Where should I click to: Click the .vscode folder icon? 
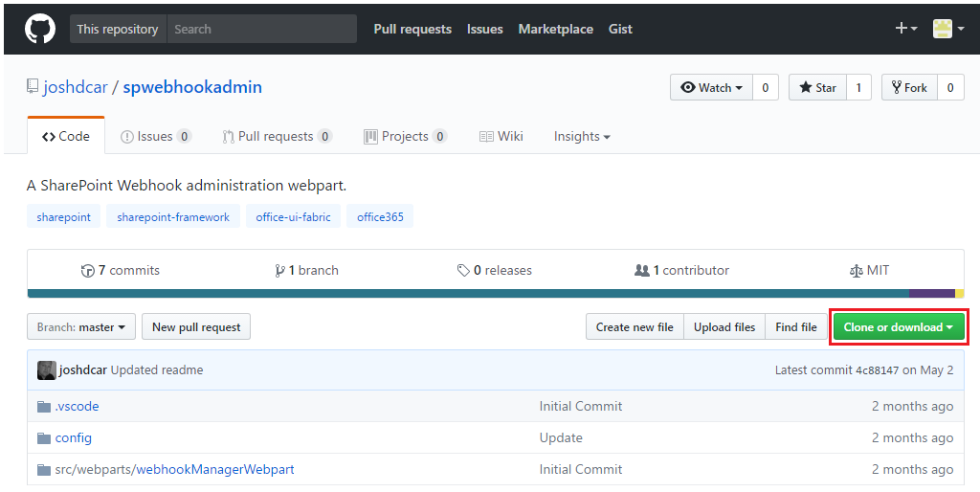point(44,407)
